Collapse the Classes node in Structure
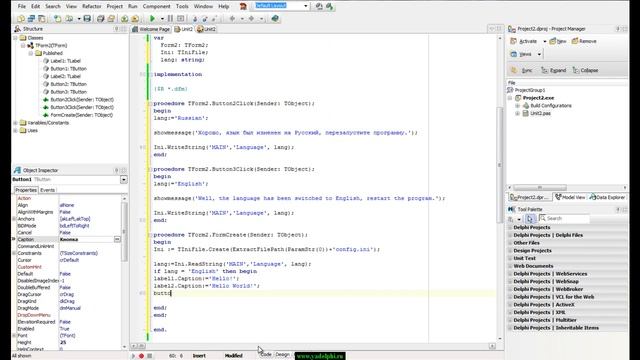The image size is (640, 360). (x=16, y=38)
